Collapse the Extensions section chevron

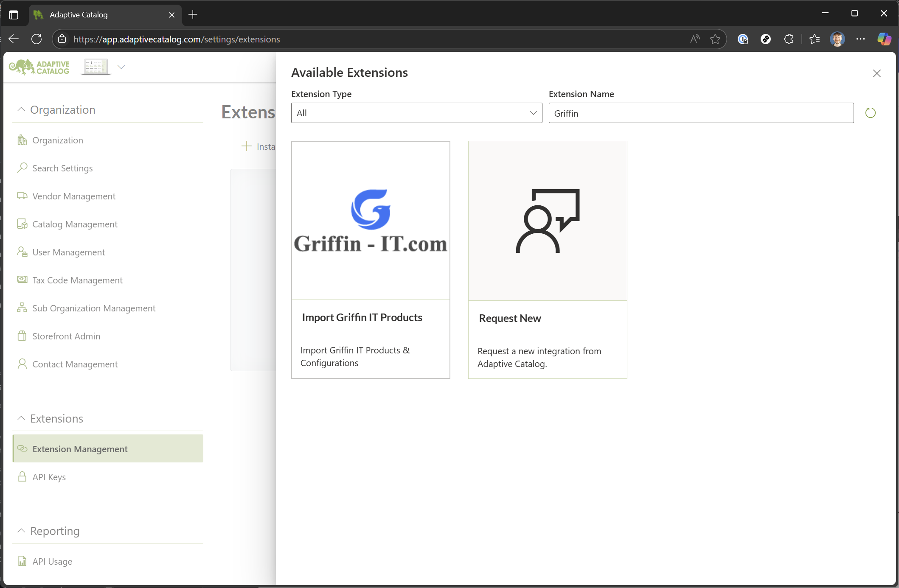click(x=21, y=418)
